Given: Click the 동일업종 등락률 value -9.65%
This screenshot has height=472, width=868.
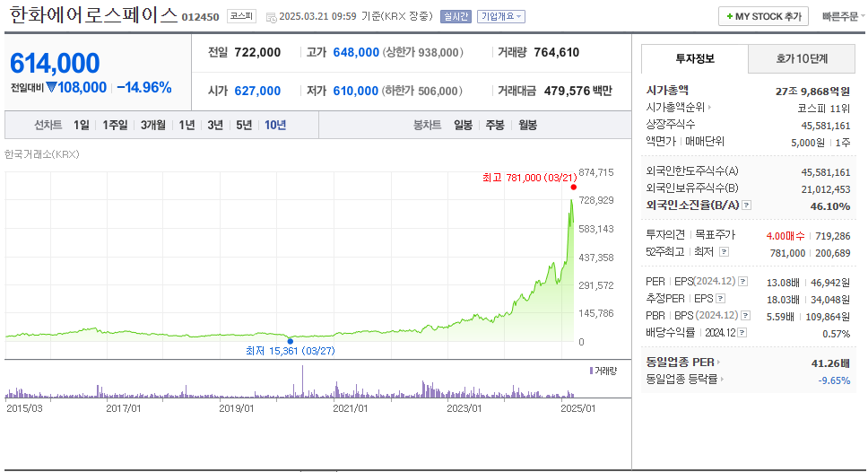Looking at the screenshot, I should [x=834, y=380].
